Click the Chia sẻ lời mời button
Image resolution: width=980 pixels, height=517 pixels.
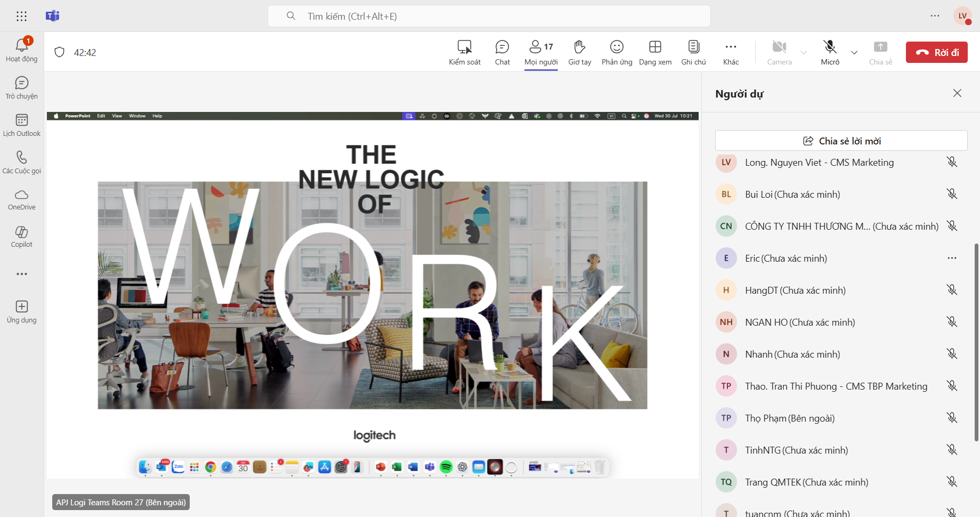[841, 141]
